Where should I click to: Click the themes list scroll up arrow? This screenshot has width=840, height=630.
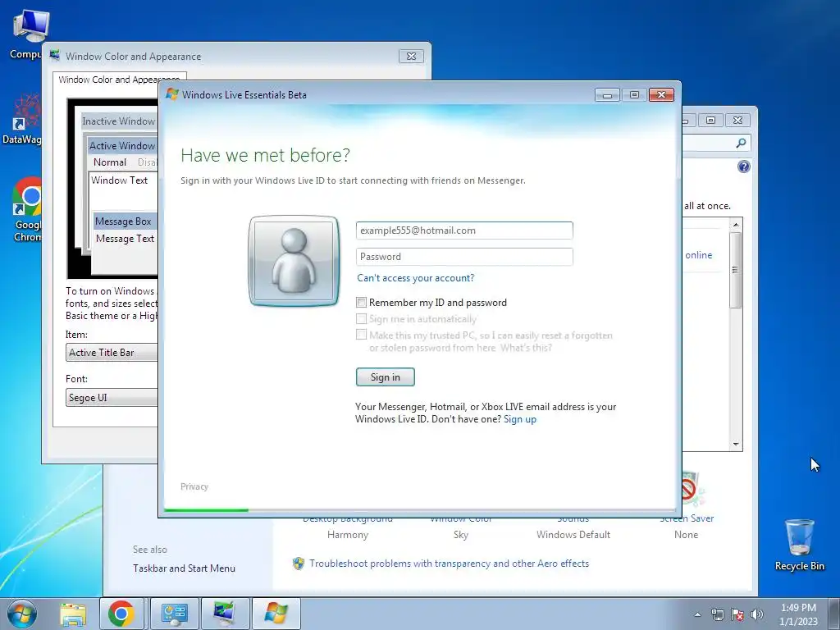click(x=736, y=225)
